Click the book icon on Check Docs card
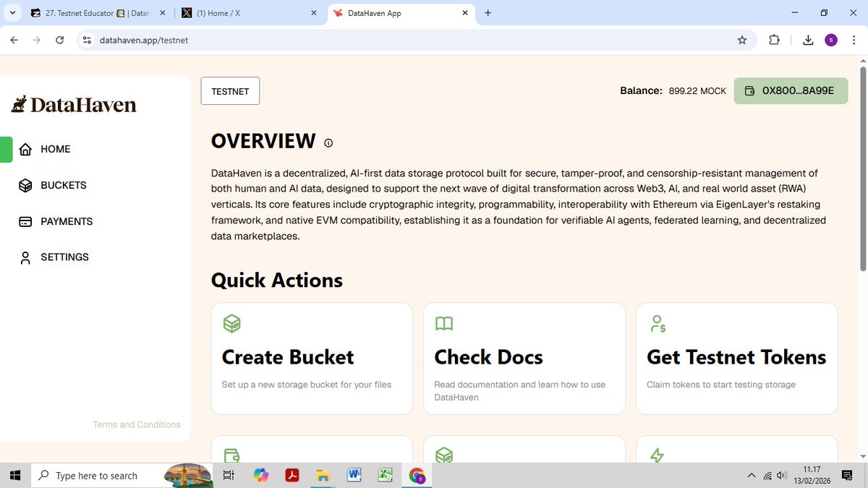 pyautogui.click(x=444, y=324)
